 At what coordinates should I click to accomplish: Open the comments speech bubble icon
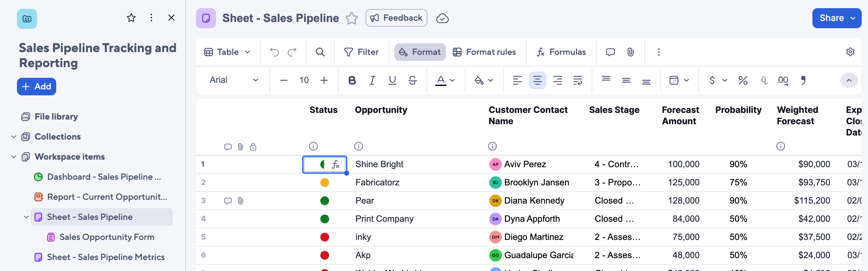click(610, 52)
